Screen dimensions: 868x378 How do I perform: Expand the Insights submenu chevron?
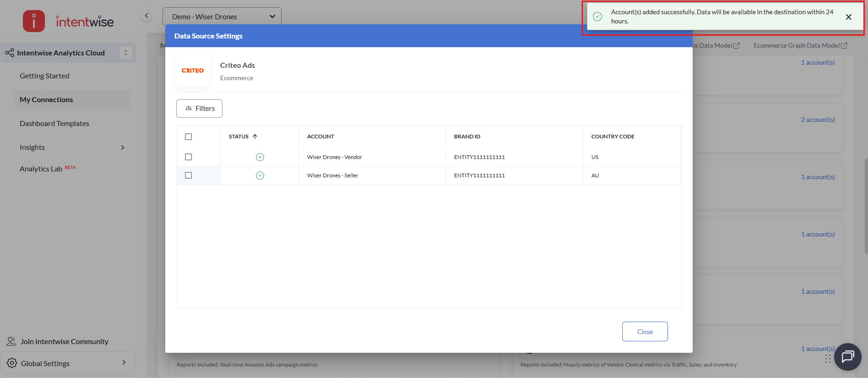point(122,148)
